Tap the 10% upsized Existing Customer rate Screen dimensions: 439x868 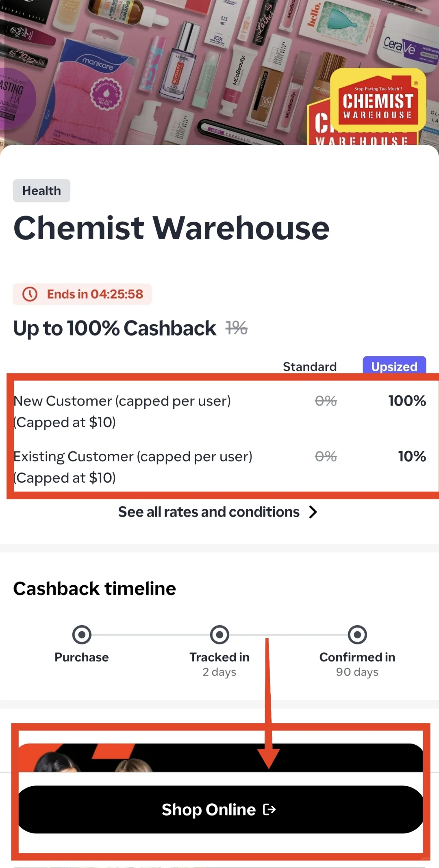412,456
